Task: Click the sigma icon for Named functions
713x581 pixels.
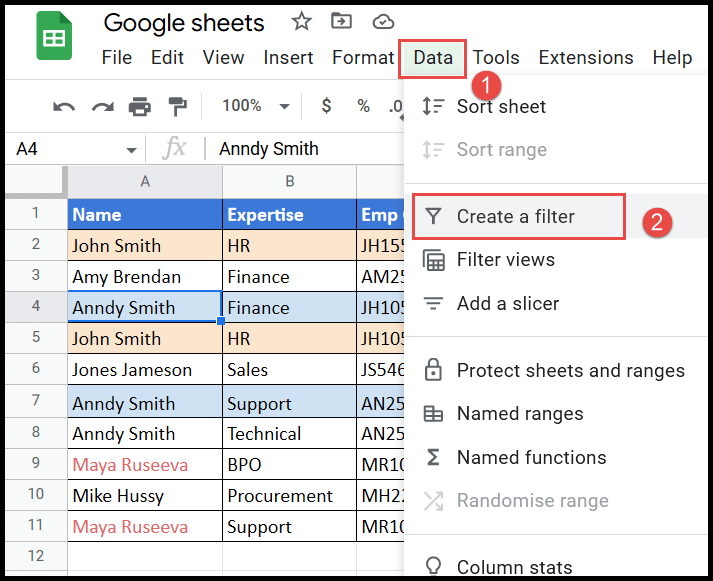Action: tap(433, 457)
